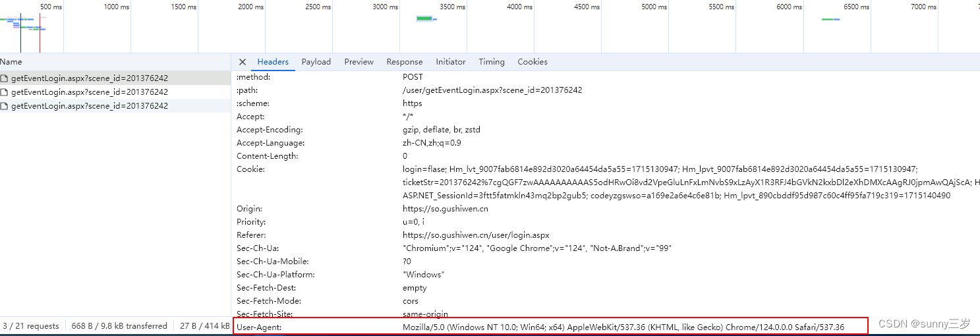Select the https scheme value
The height and width of the screenshot is (336, 980).
(x=413, y=103)
